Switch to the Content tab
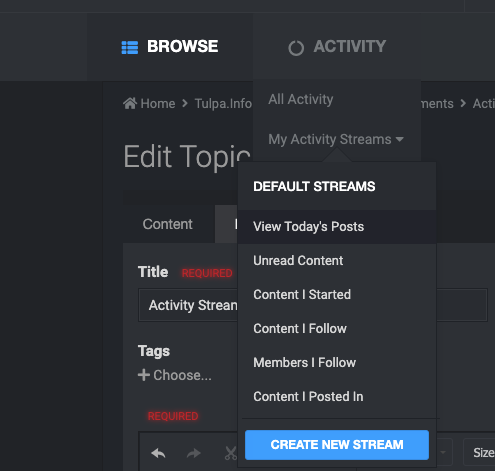Screen dimensions: 495x471 168,224
